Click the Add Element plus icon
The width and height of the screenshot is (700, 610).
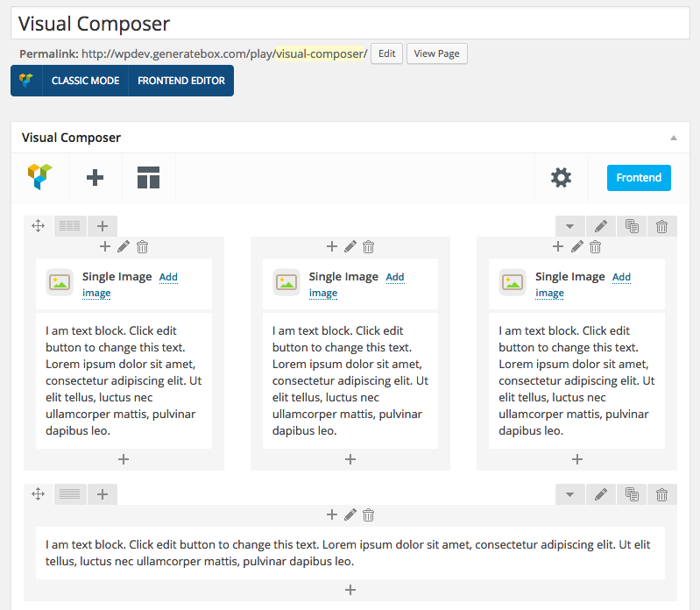tap(95, 178)
